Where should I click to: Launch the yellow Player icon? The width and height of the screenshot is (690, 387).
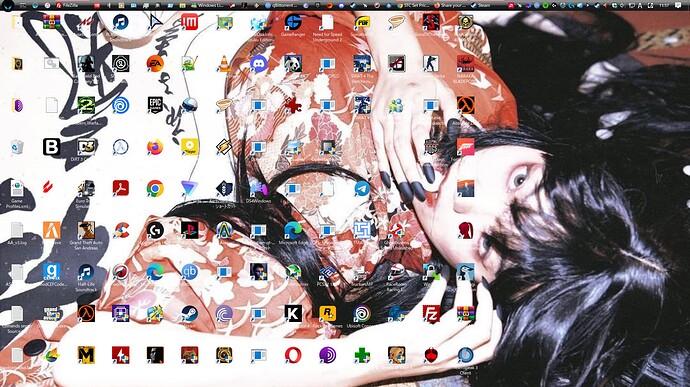pos(190,147)
